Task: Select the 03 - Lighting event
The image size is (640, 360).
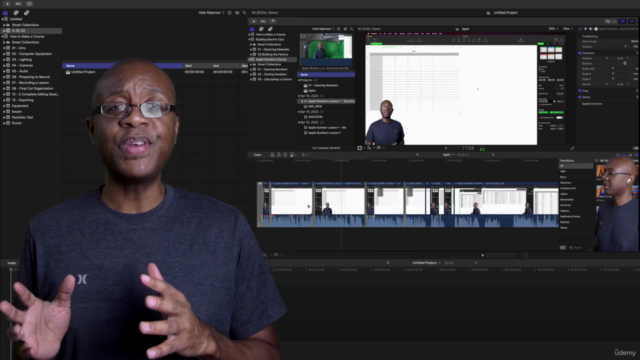Action: click(31, 60)
